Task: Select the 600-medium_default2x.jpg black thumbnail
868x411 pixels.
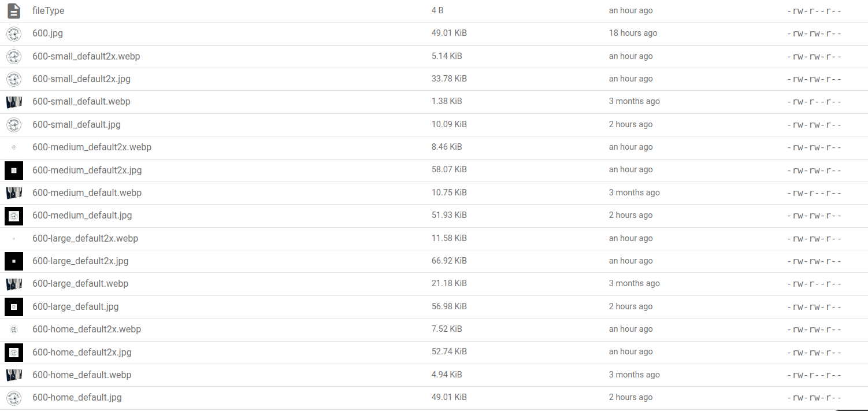Action: tap(14, 170)
